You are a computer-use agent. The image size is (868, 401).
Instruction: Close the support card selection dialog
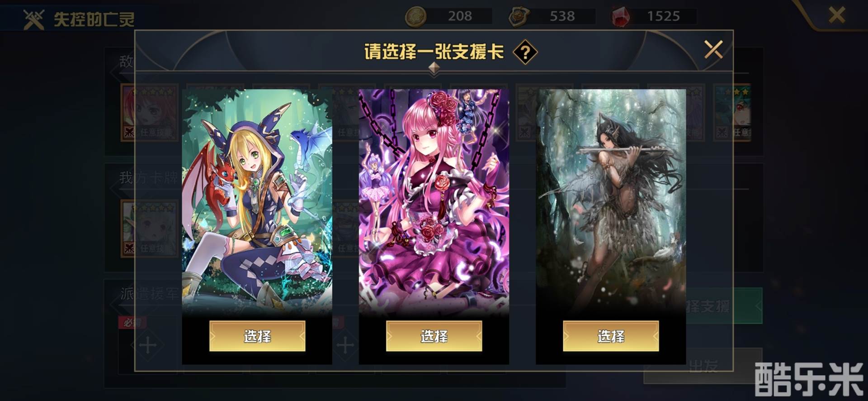point(713,49)
